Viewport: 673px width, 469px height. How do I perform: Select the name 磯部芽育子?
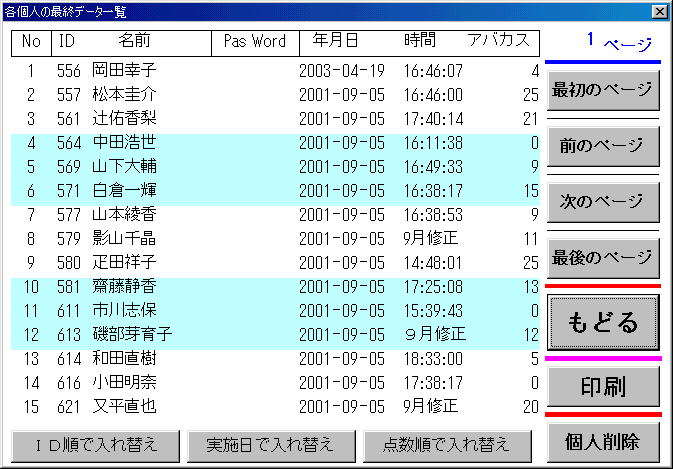pos(132,335)
